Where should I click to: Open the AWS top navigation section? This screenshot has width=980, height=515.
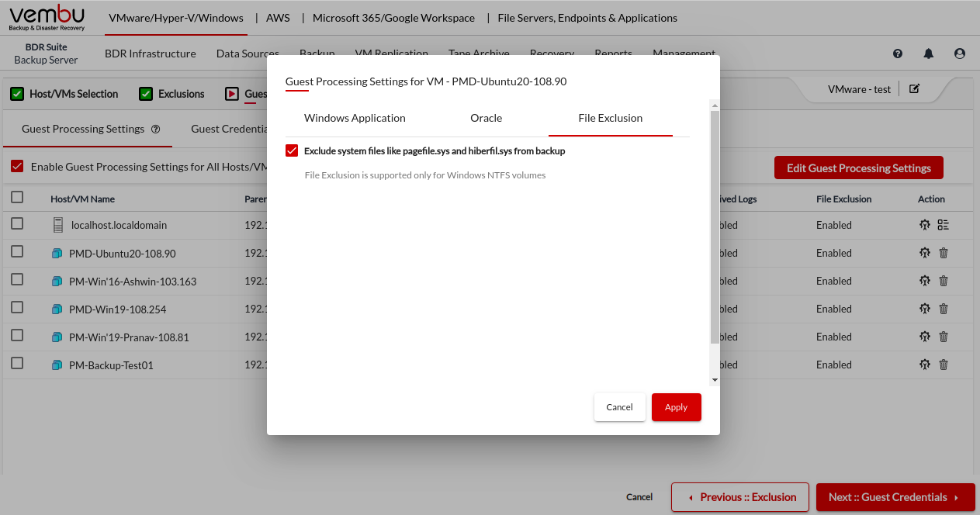point(279,18)
